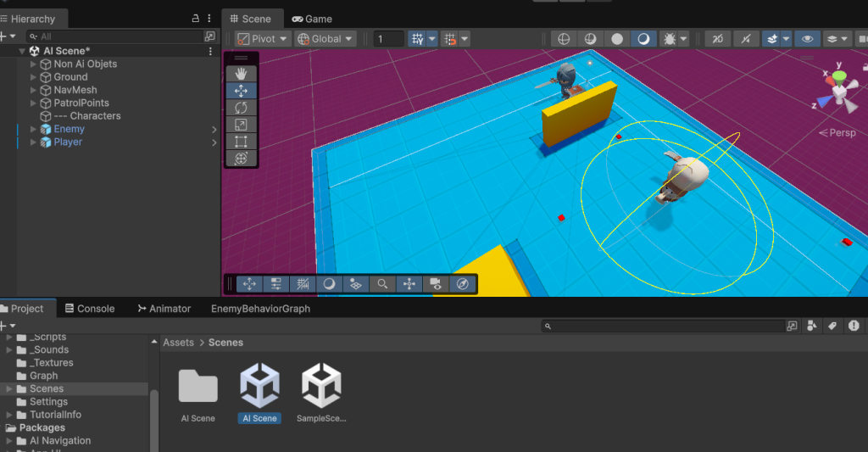Select the Scale tool
868x452 pixels.
(x=241, y=125)
